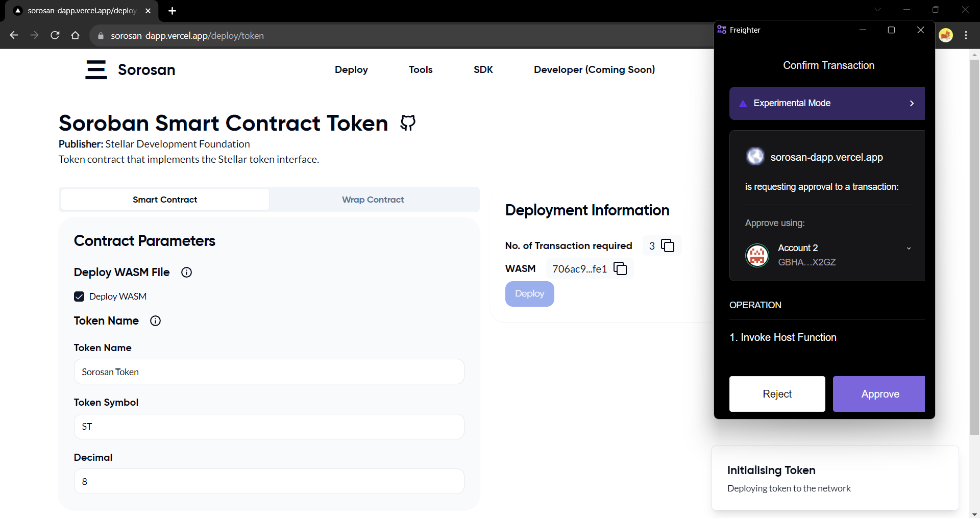Go forward in browser history
The height and width of the screenshot is (518, 980).
click(x=35, y=35)
